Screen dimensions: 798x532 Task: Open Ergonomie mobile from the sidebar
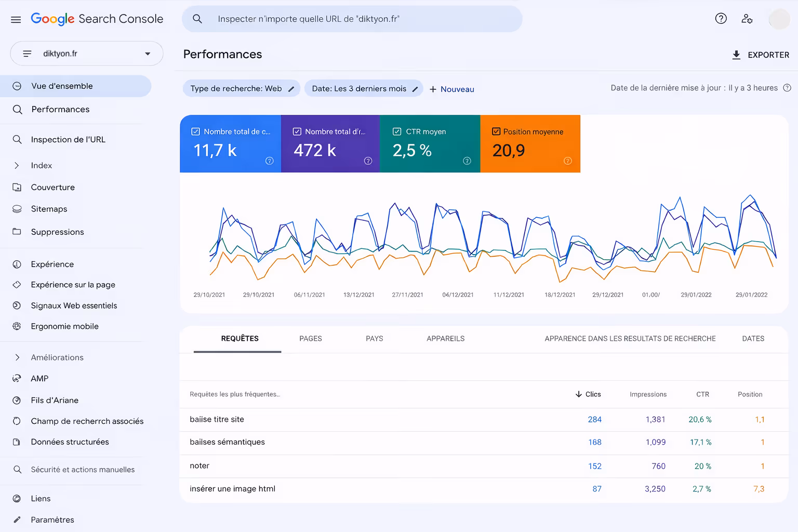tap(64, 326)
